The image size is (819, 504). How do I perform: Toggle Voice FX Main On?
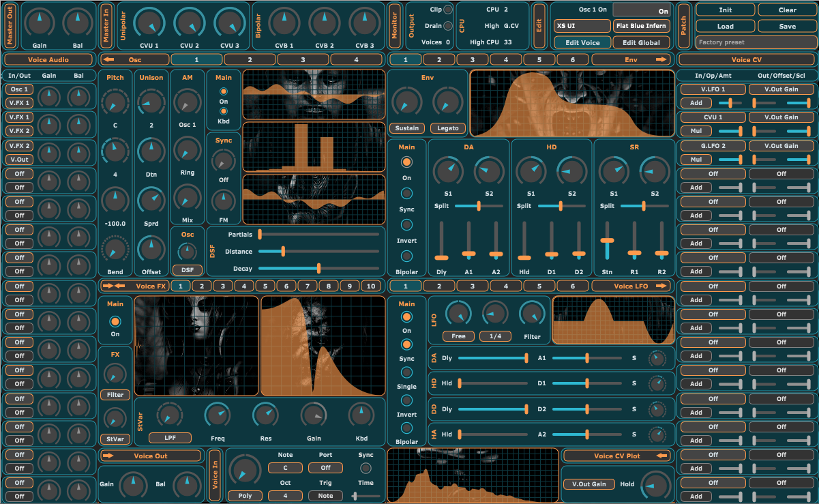click(x=115, y=321)
